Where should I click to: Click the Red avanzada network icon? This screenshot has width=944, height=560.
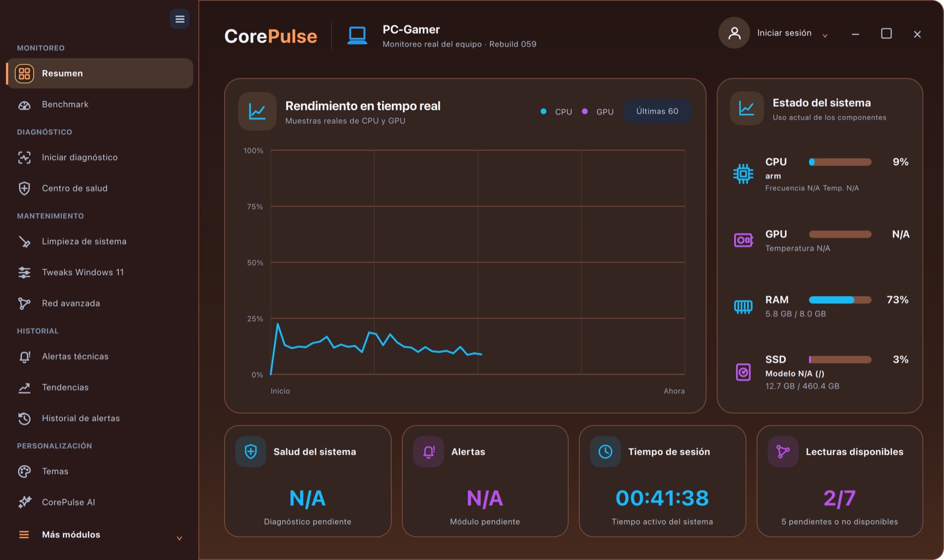tap(24, 304)
